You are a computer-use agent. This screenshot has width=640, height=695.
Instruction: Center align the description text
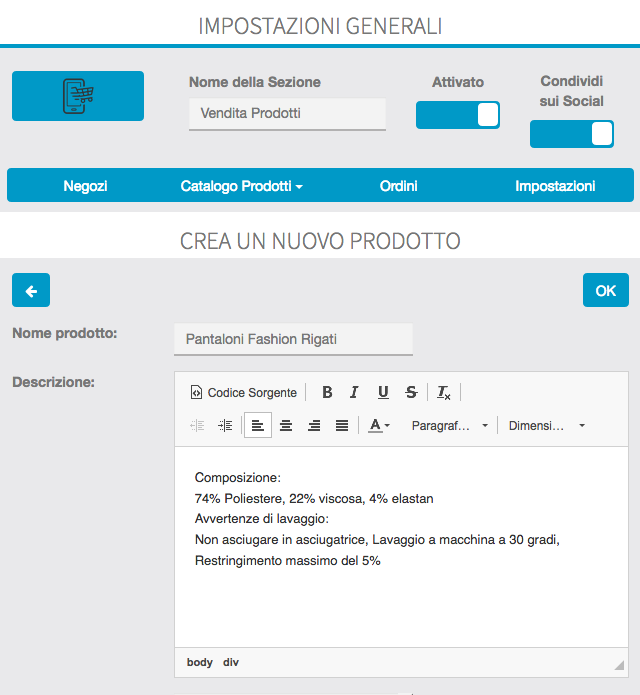tap(286, 425)
